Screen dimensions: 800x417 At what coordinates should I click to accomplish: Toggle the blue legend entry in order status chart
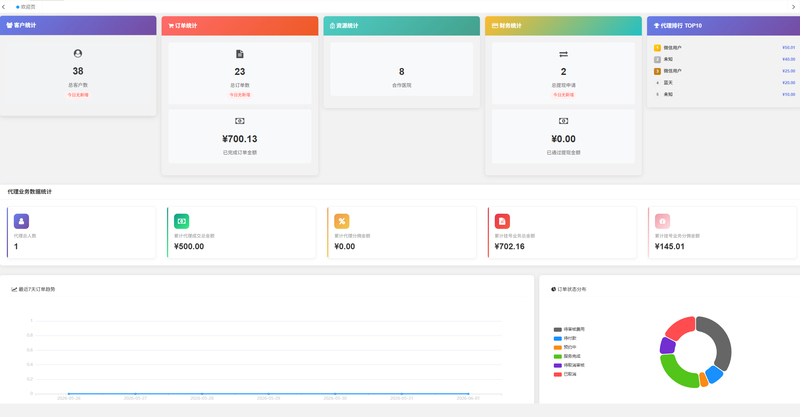(565, 338)
